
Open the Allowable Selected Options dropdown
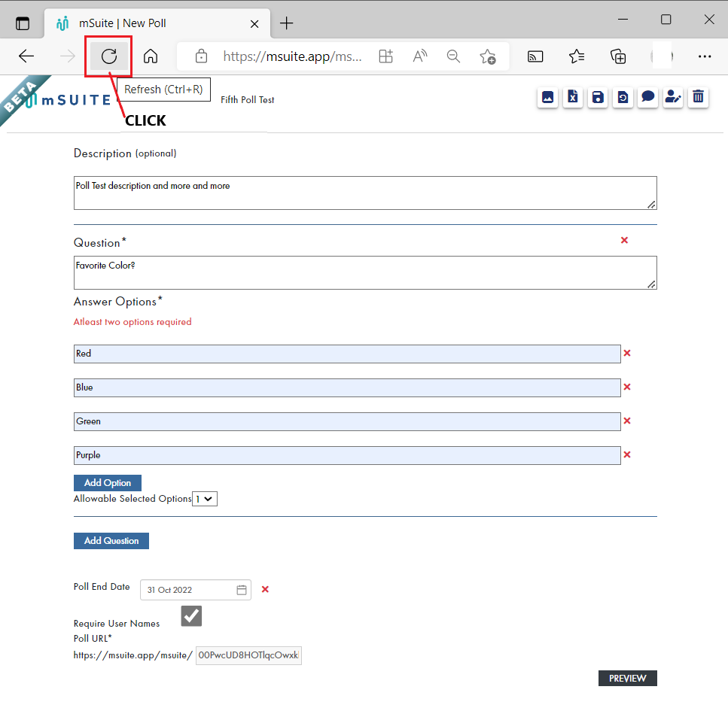point(204,498)
